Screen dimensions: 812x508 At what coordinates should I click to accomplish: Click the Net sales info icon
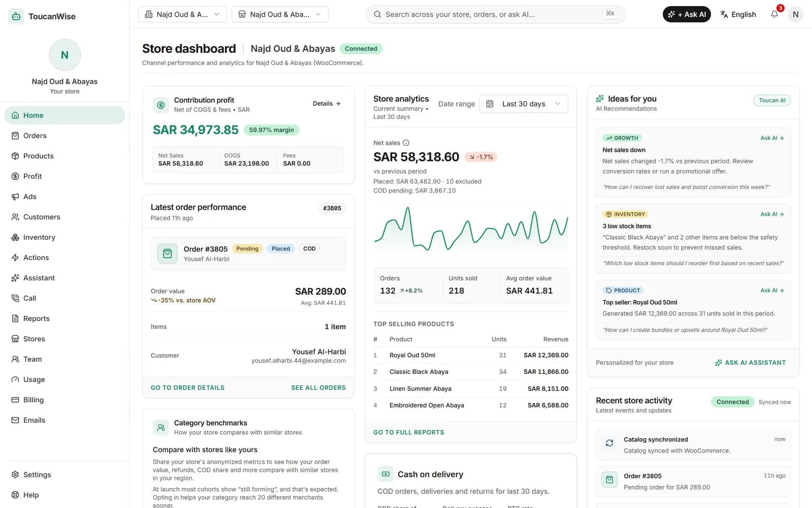tap(406, 143)
